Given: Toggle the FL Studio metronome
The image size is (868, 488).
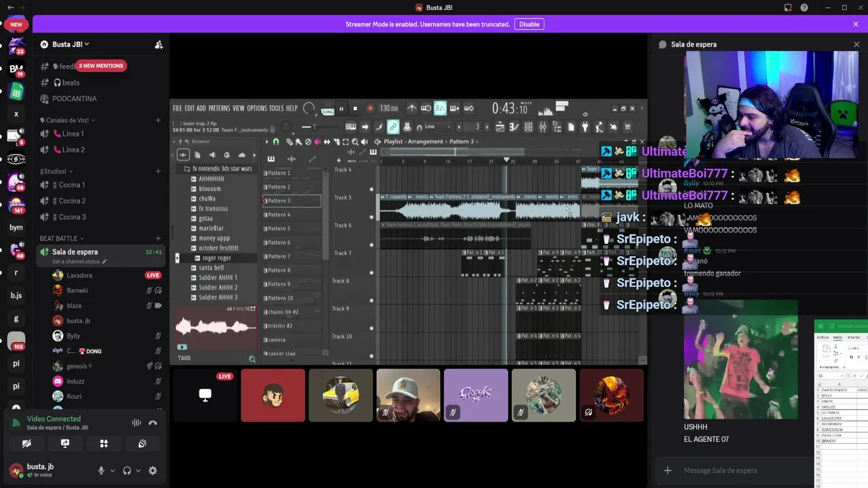Looking at the screenshot, I should [x=412, y=108].
